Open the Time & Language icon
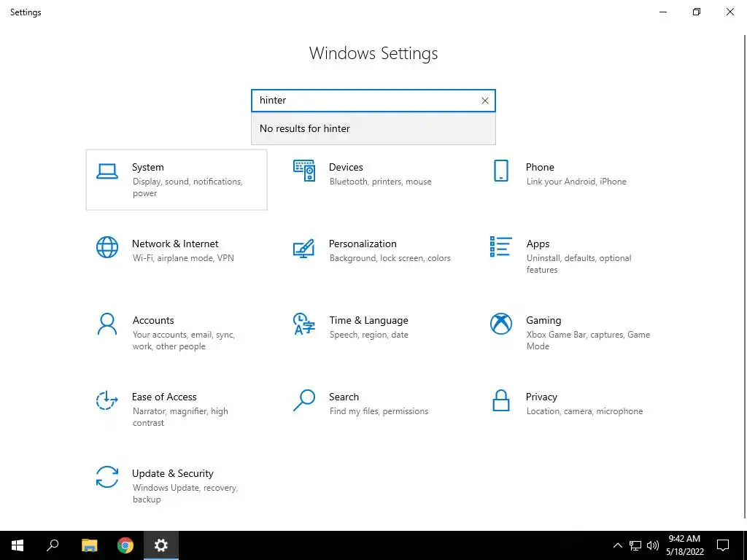 (304, 324)
